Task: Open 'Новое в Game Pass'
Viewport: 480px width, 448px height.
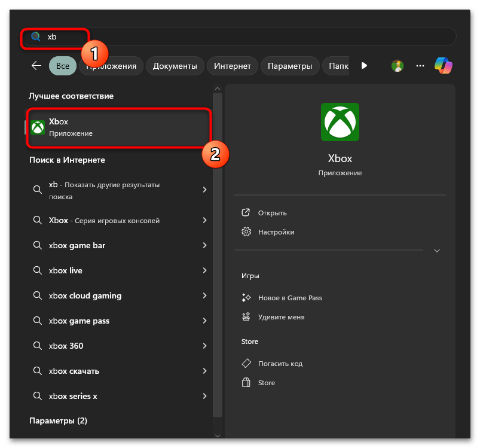Action: tap(290, 298)
